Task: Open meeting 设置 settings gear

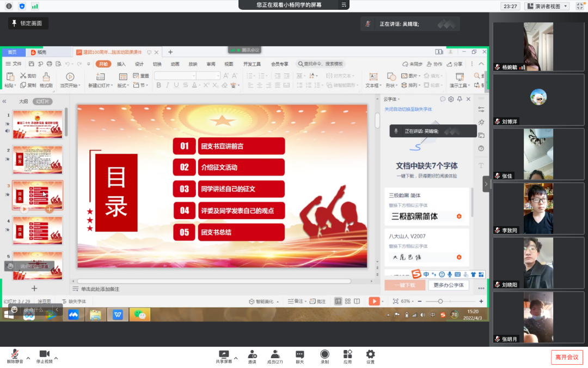Action: [x=370, y=356]
